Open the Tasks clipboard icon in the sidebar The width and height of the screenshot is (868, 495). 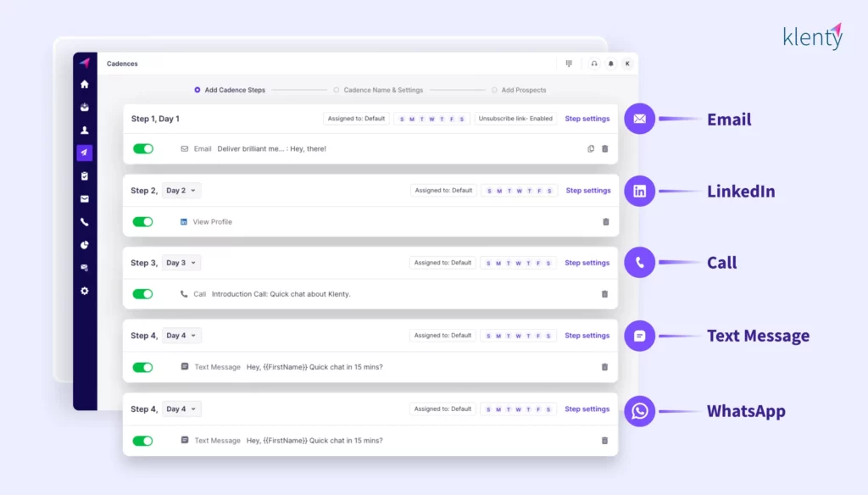coord(84,177)
